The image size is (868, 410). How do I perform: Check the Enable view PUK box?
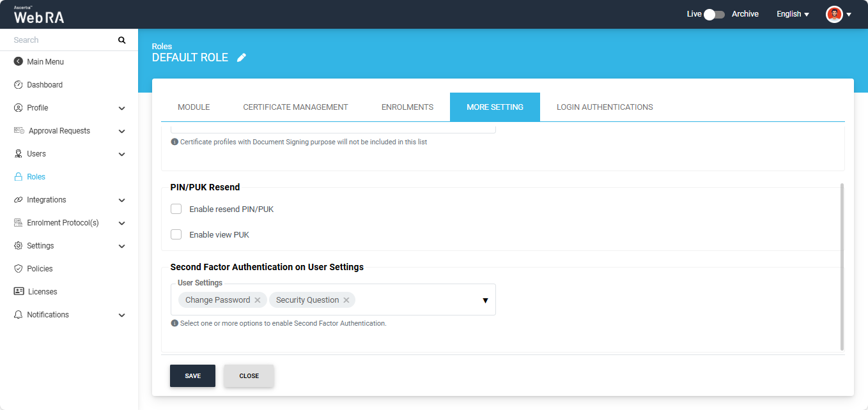point(176,234)
